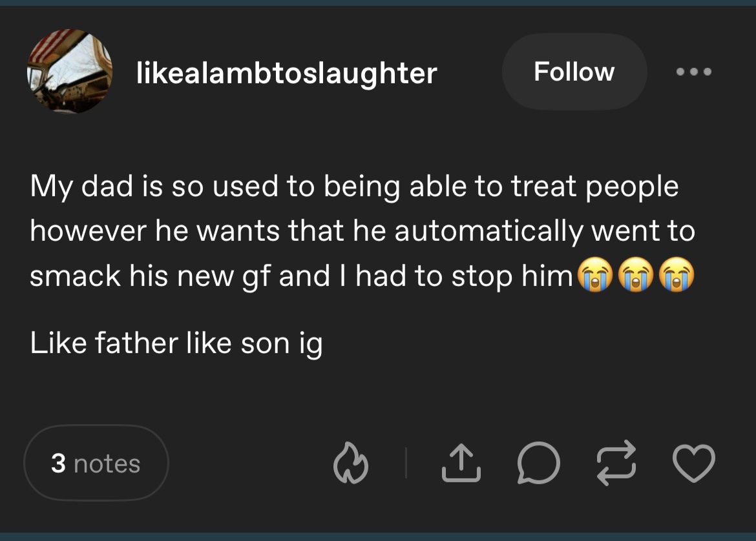
Task: Open the three-dot more options icon
Action: pyautogui.click(x=693, y=72)
